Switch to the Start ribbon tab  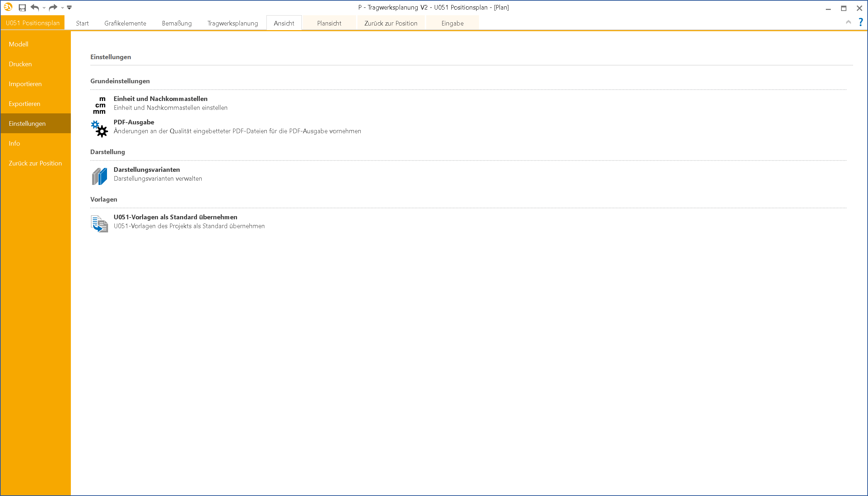pyautogui.click(x=82, y=23)
